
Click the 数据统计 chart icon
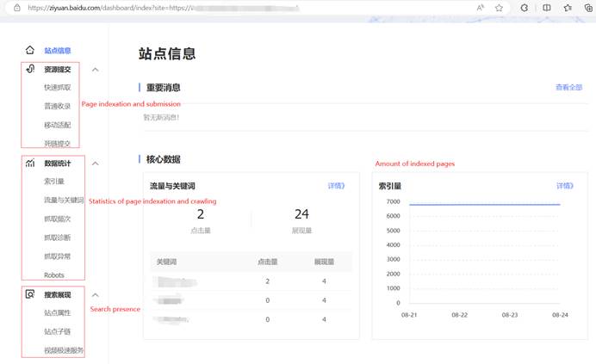pyautogui.click(x=30, y=163)
